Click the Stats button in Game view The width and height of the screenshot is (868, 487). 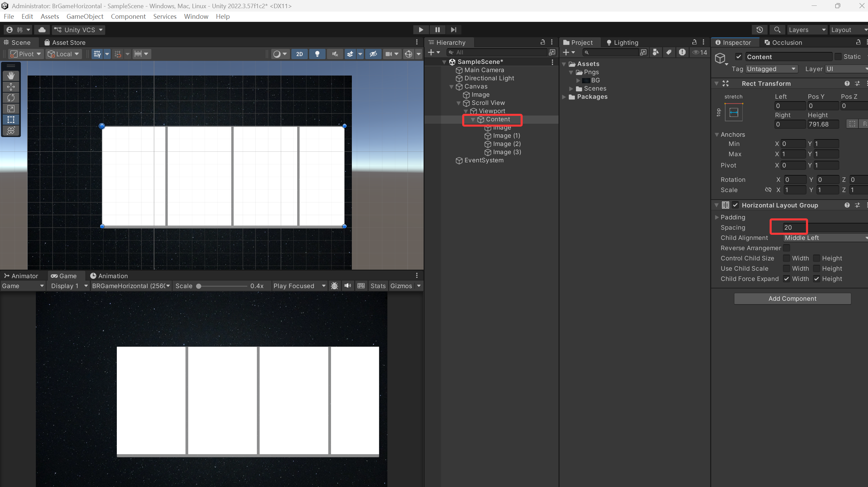[378, 286]
